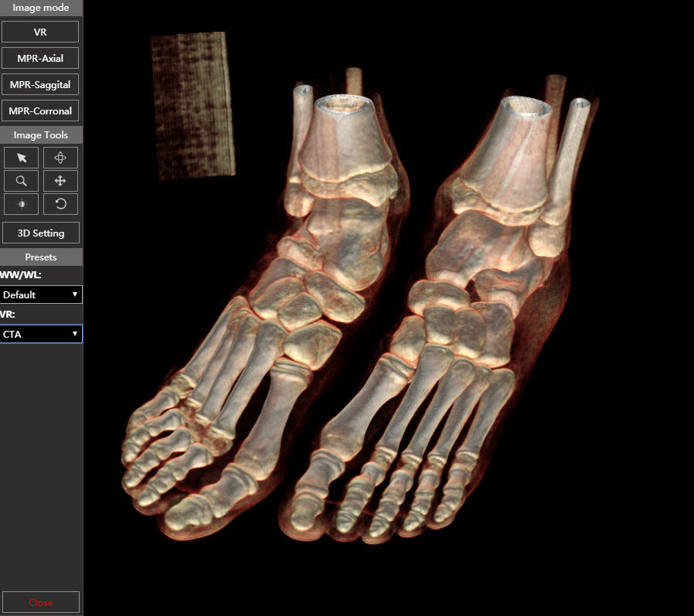Activate the 3D rotate tool icon
The image size is (694, 616).
60,158
